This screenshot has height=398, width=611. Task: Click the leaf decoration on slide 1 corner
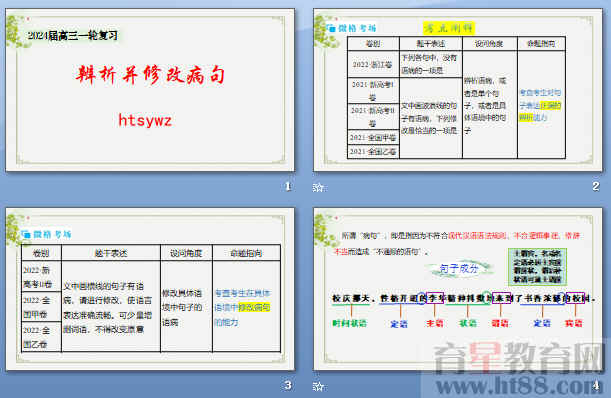(x=17, y=31)
